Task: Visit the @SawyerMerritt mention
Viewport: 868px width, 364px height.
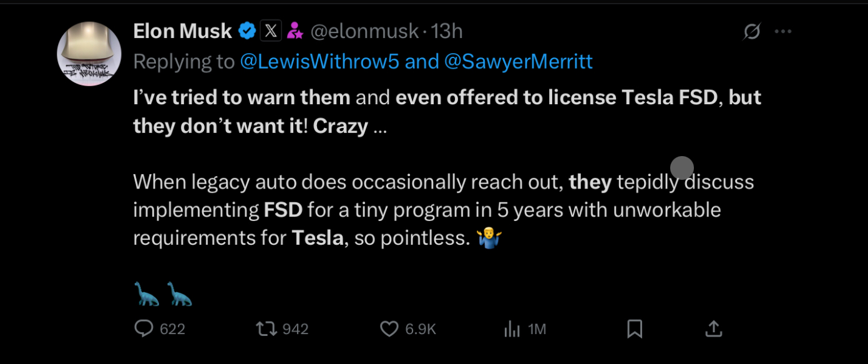Action: point(518,61)
